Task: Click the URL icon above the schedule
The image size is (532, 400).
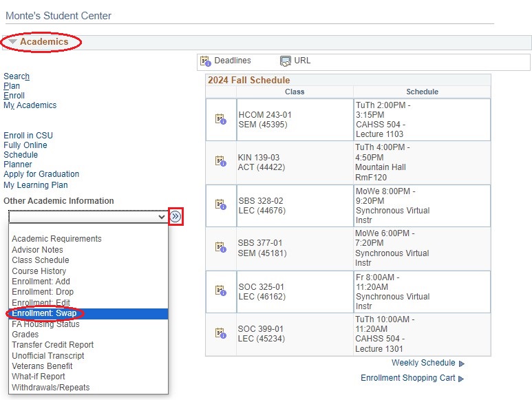Action: [286, 61]
